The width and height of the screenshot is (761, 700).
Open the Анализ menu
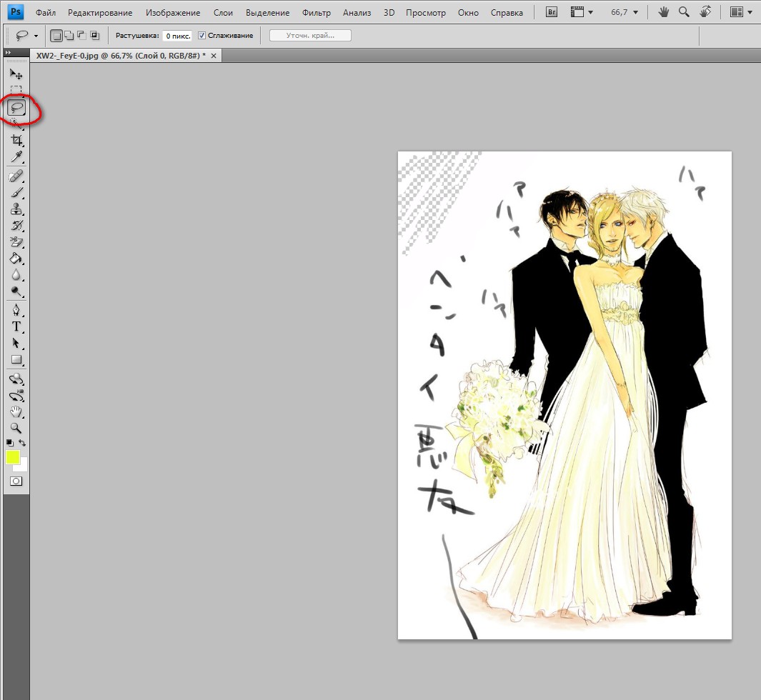click(x=357, y=13)
